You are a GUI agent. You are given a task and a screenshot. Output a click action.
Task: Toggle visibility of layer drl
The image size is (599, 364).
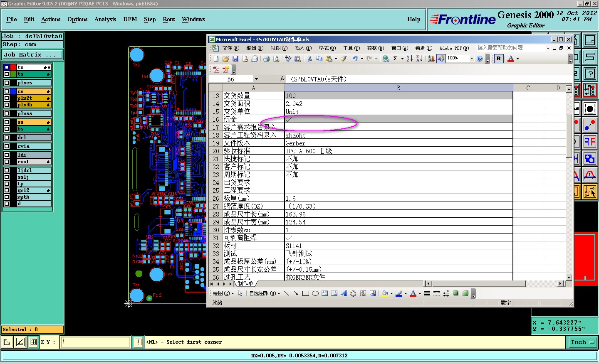7,138
